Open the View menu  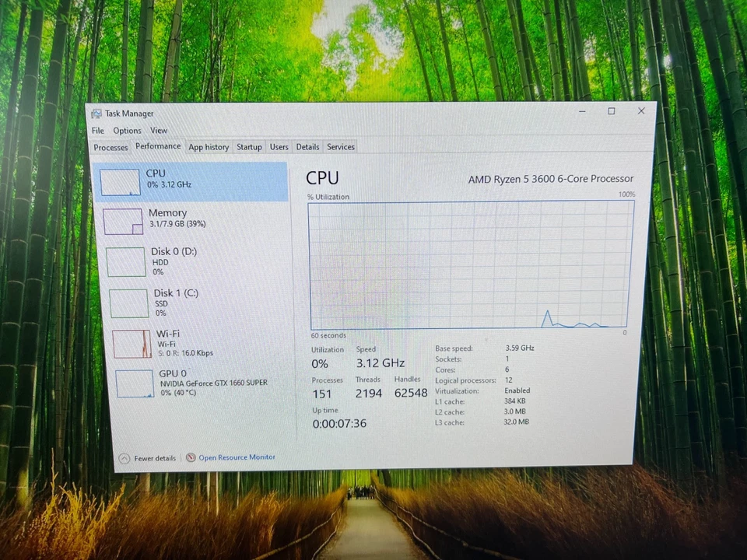click(x=159, y=131)
